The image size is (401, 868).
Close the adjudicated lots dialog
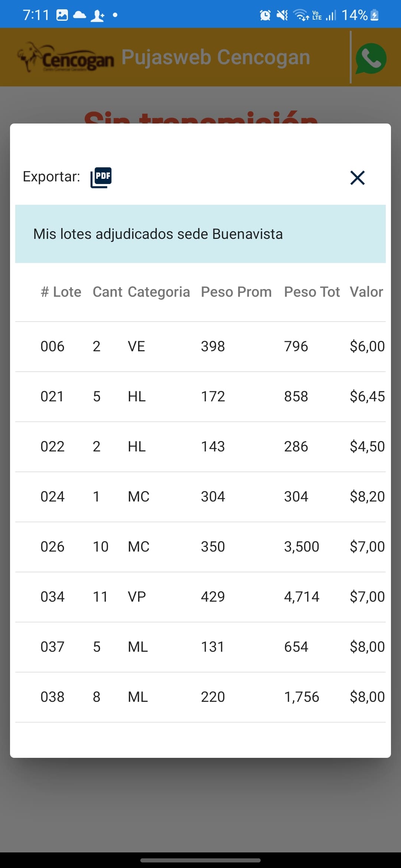tap(357, 178)
